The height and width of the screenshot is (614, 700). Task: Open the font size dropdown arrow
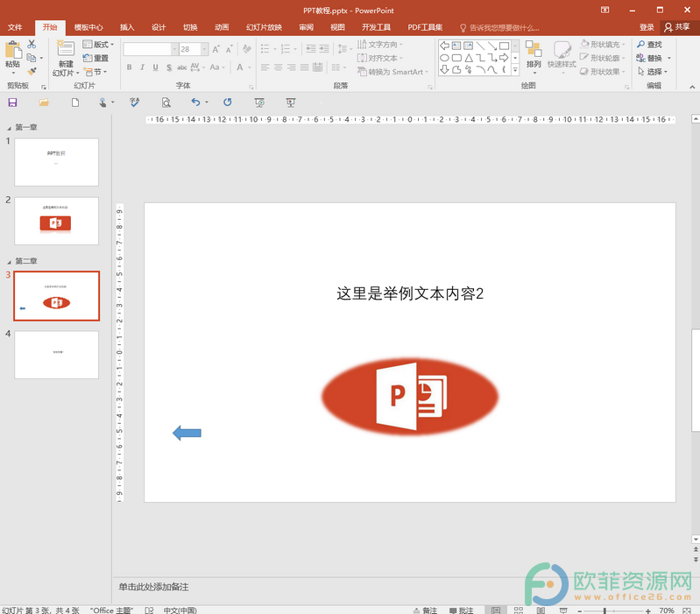(x=204, y=49)
